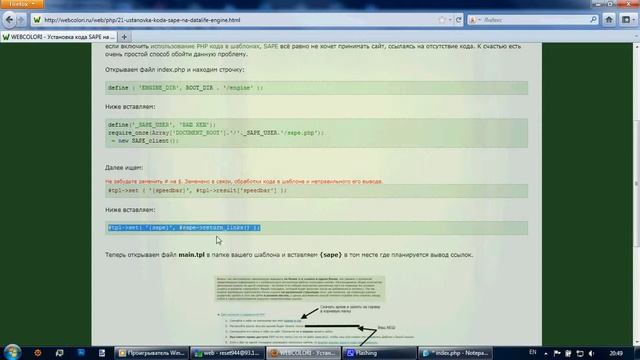The height and width of the screenshot is (360, 640).
Task: Follow the SAPE link in the paragraph
Action: pos(270,47)
